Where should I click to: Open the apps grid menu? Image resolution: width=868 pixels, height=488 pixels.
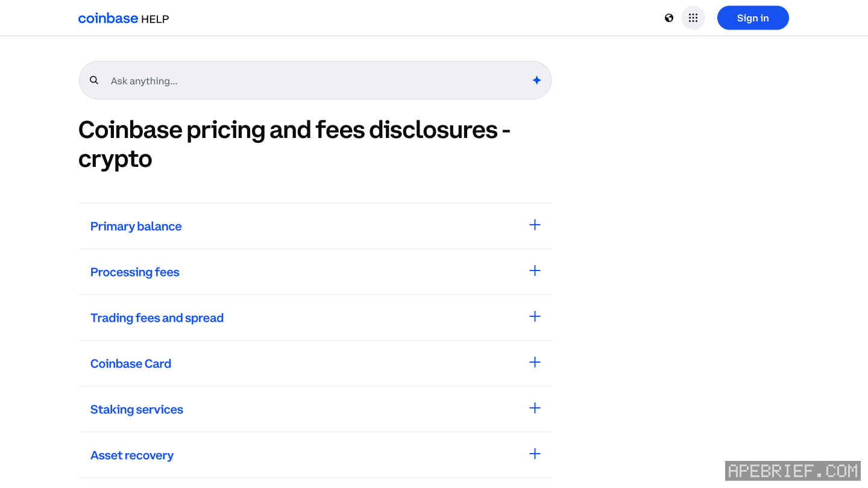coord(693,18)
